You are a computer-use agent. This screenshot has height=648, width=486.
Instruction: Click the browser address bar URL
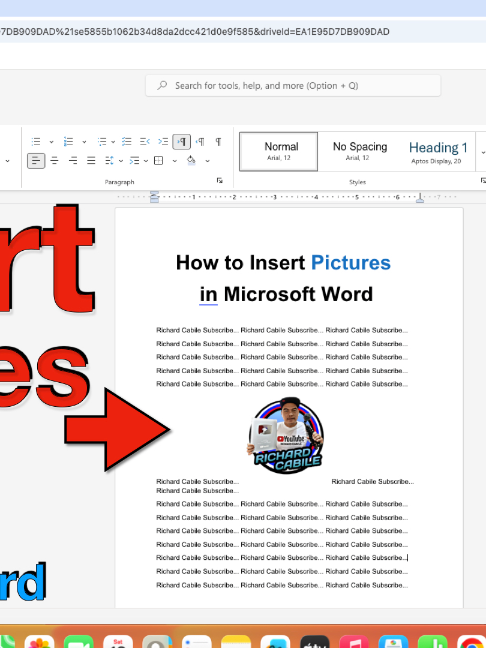click(x=195, y=32)
